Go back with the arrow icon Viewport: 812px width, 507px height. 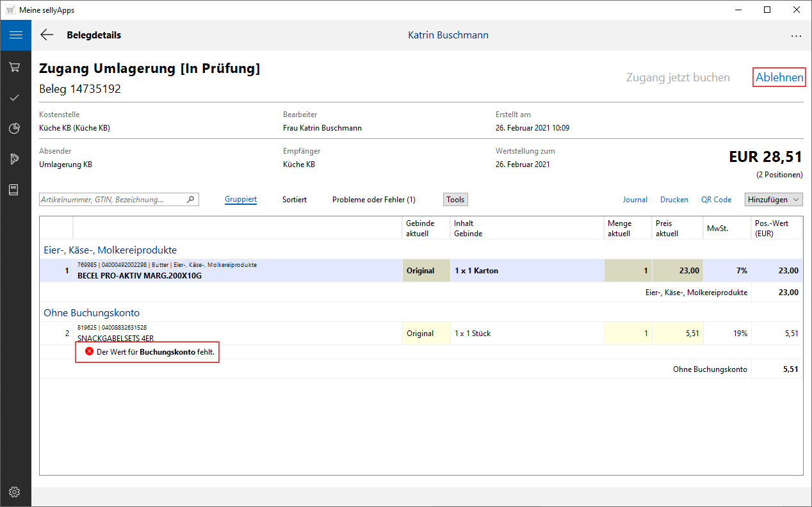[47, 35]
